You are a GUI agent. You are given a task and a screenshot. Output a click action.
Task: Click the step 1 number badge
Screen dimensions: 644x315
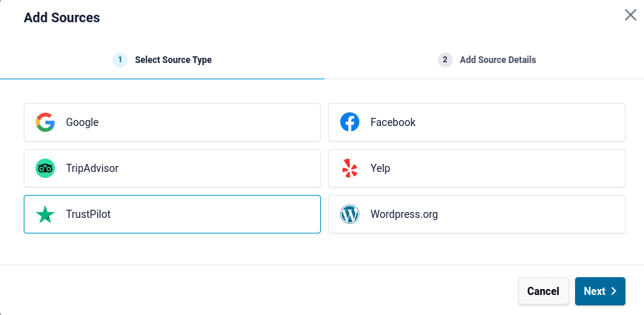tap(120, 60)
